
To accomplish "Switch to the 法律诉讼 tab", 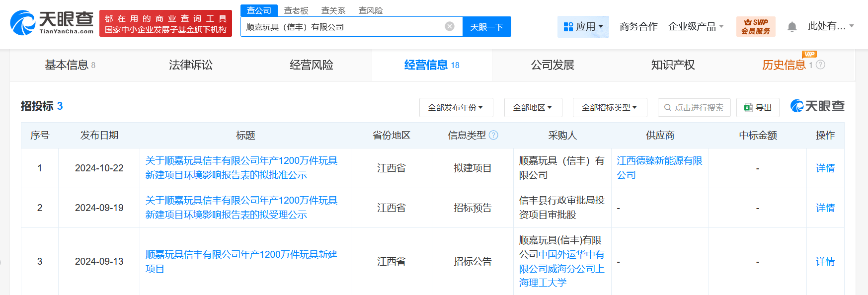I will (191, 65).
